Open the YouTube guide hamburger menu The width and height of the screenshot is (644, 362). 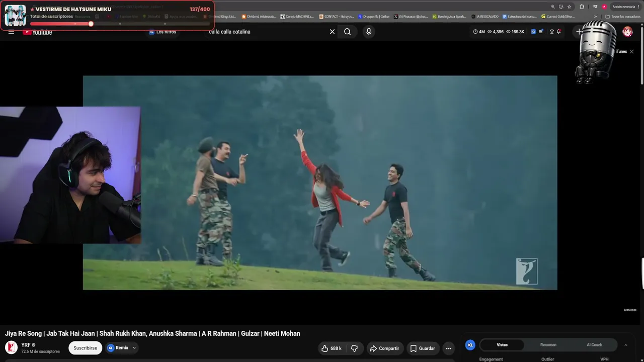click(11, 33)
